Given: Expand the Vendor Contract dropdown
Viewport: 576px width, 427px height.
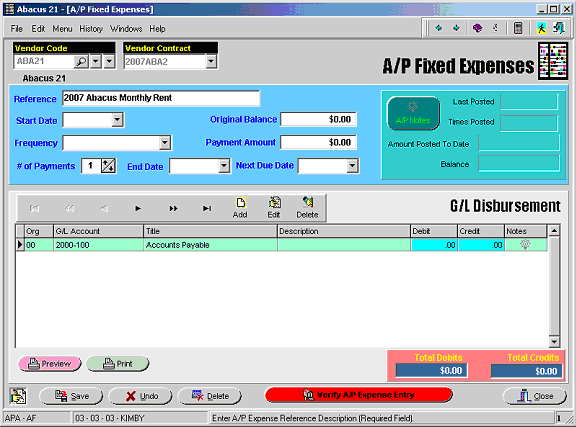Looking at the screenshot, I should click(211, 61).
